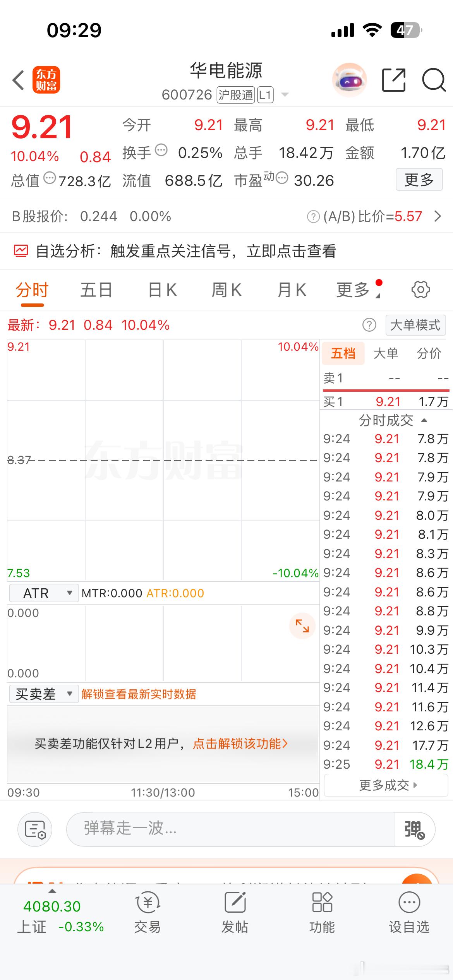The height and width of the screenshot is (980, 453).
Task: Switch to the 五日 tab
Action: [x=96, y=290]
